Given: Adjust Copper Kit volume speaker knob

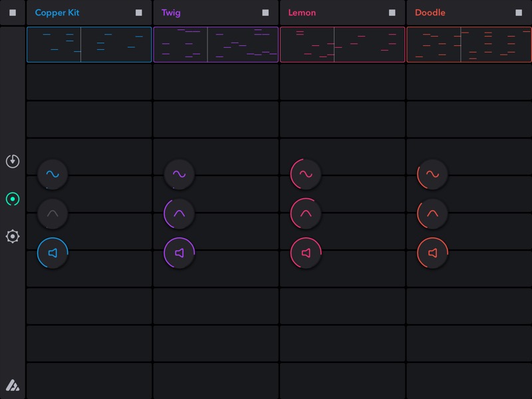Looking at the screenshot, I should [x=53, y=253].
